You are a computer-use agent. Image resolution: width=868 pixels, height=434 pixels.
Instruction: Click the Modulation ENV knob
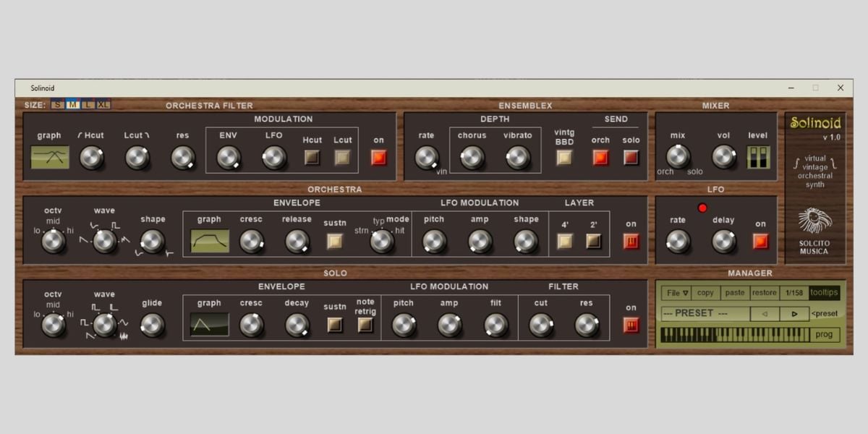[x=229, y=157]
